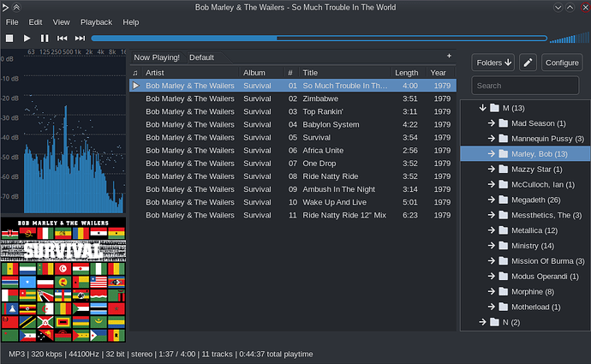
Task: Pause the current song
Action: (45, 38)
